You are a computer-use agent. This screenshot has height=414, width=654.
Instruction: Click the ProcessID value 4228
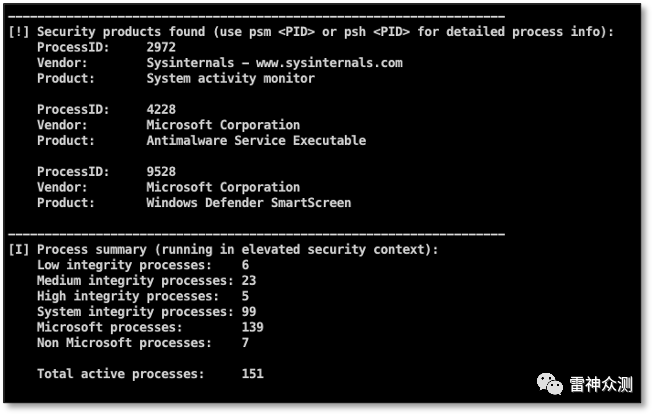click(x=161, y=109)
